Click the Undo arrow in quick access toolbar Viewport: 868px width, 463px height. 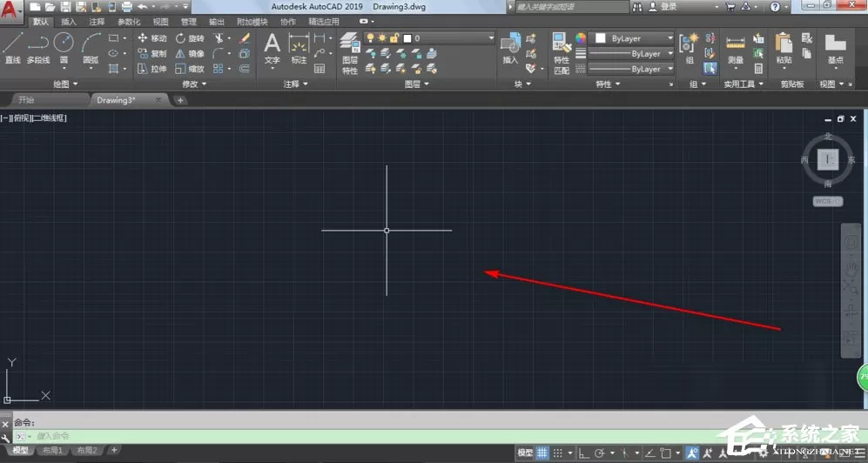(142, 7)
